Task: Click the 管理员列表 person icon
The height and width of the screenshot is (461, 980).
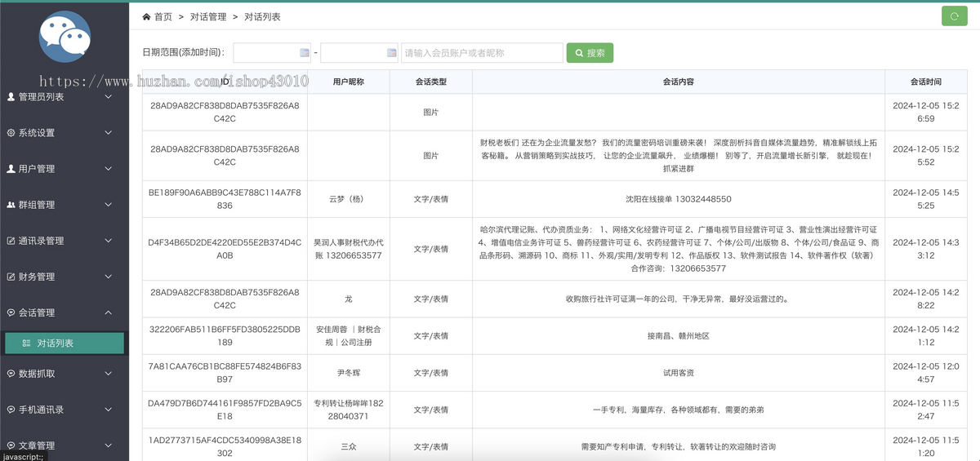Action: click(x=11, y=97)
